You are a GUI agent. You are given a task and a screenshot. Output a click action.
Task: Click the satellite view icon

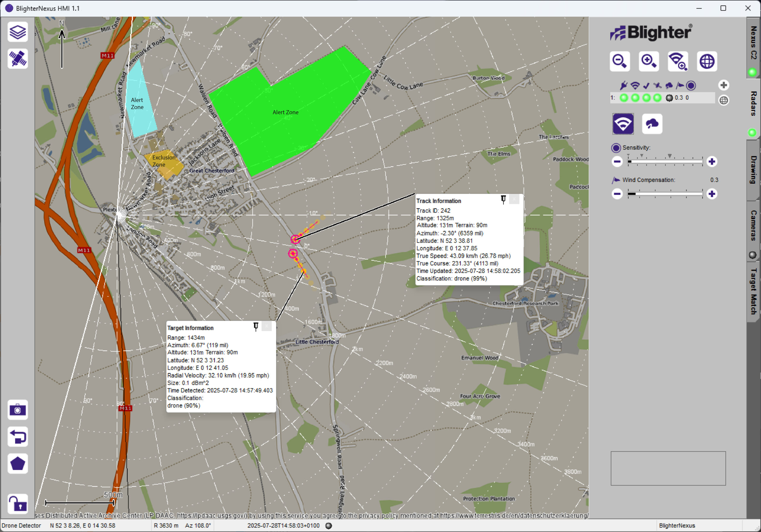18,59
